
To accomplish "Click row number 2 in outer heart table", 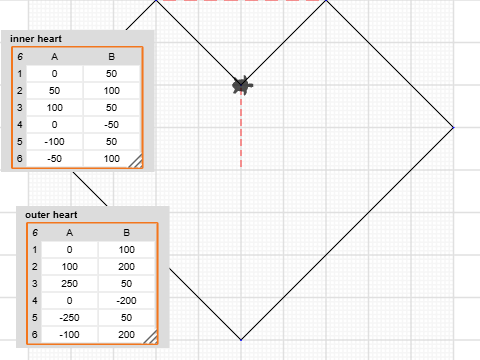I will pos(35,267).
